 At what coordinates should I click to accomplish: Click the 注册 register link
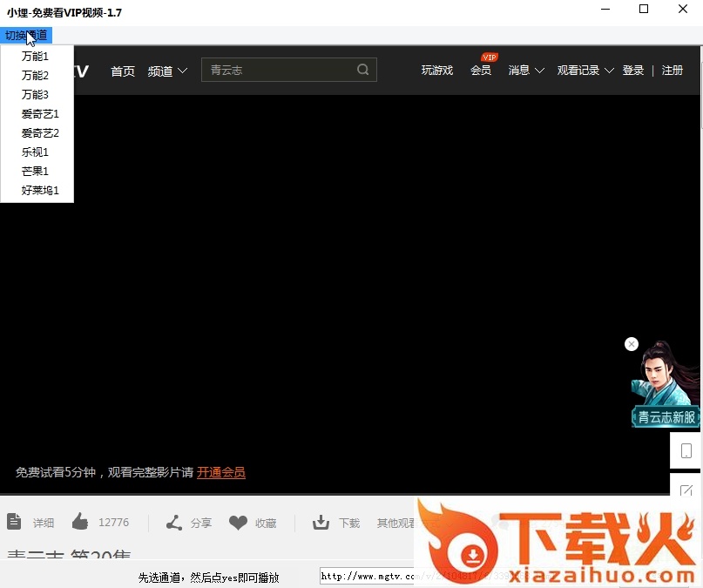(x=672, y=71)
